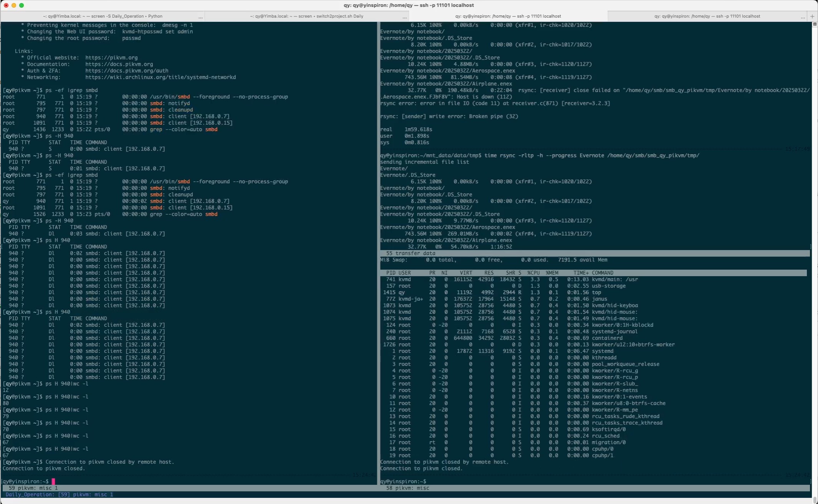Click the '55 transfer data' status line
The image size is (818, 504).
tap(595, 253)
